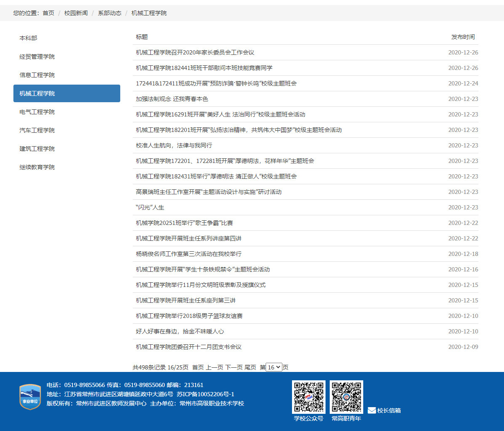This screenshot has width=504, height=431.
Task: Click the 事业单位 shield badge icon
Action: click(x=30, y=397)
